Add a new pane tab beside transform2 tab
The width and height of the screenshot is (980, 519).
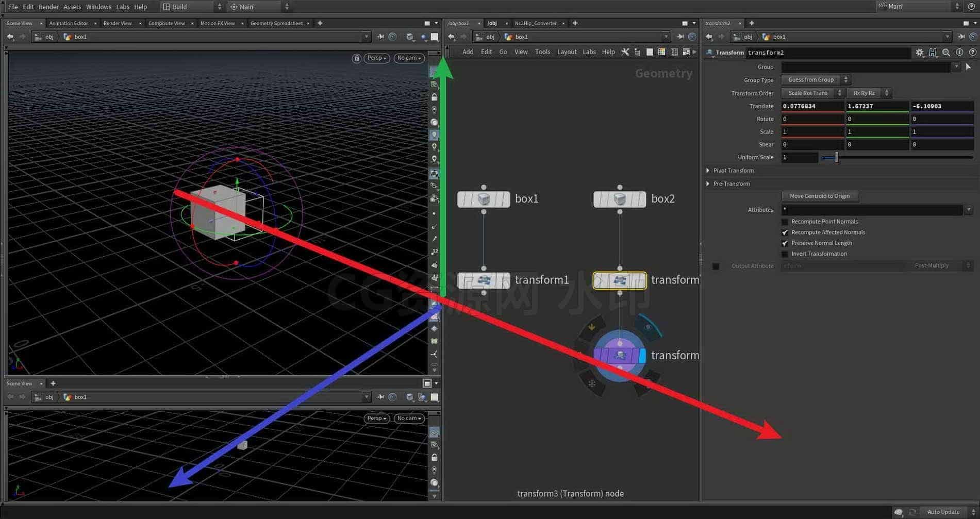(x=752, y=23)
